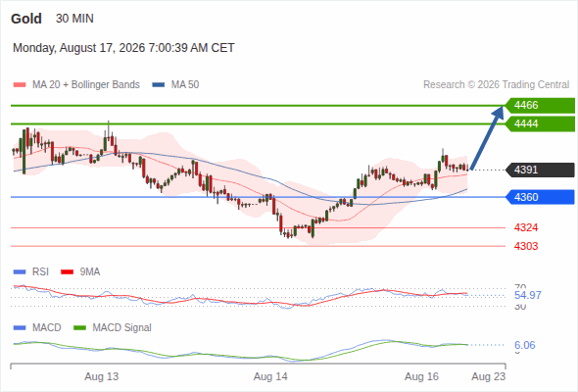Click the RSI value 54.97 label

(x=528, y=295)
